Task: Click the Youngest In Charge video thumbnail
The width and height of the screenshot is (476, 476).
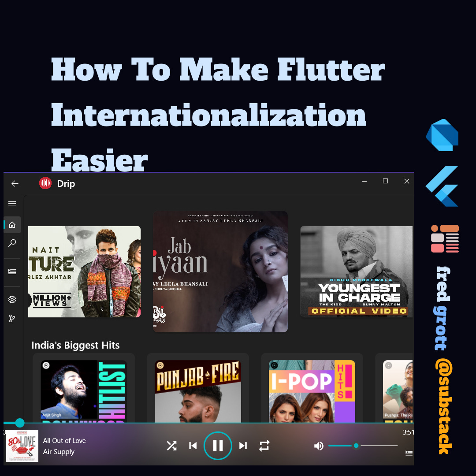Action: pos(356,271)
